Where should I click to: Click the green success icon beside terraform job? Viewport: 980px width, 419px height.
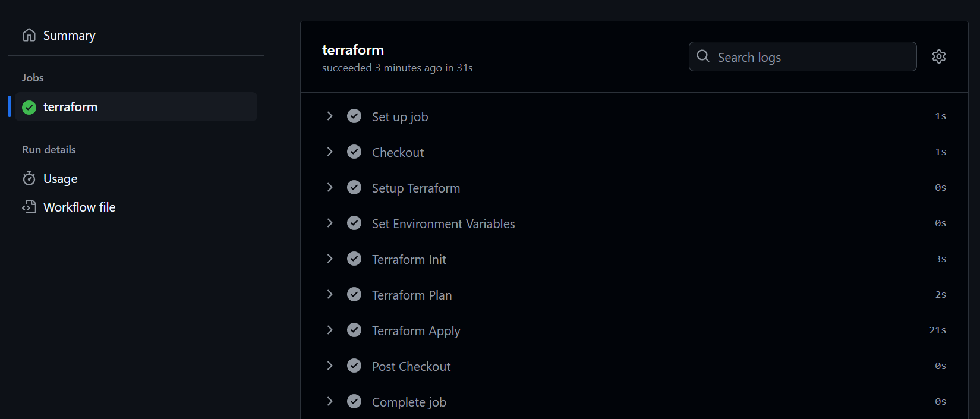[29, 107]
